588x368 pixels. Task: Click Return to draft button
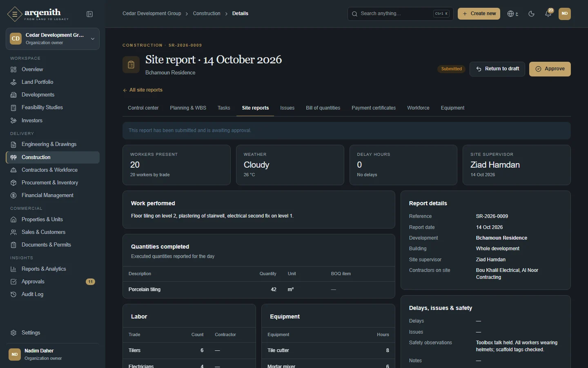coord(497,69)
